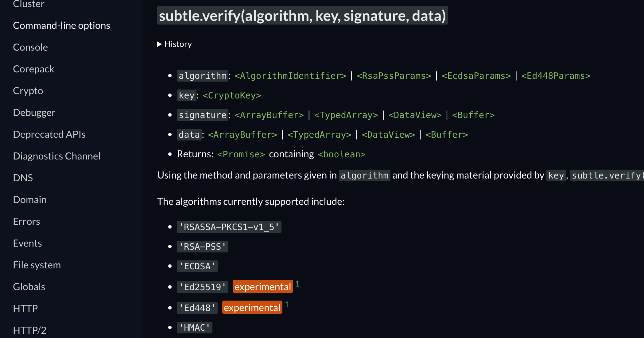The height and width of the screenshot is (338, 644).
Task: Click the Promise return type link
Action: point(241,154)
